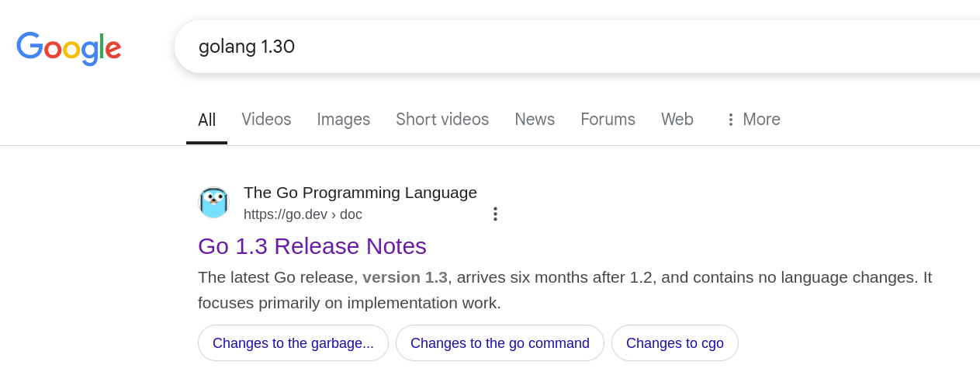Filter results by Web tab
The image size is (980, 379).
(677, 120)
